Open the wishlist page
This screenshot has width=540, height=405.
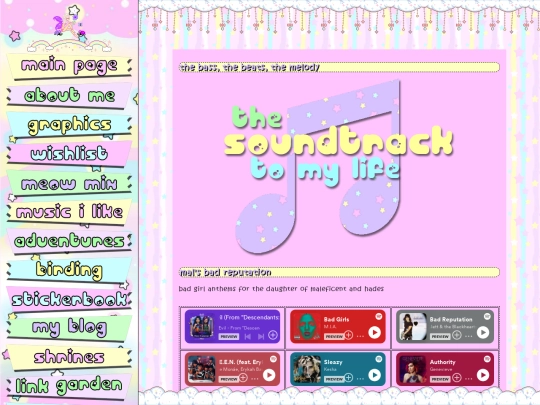(x=69, y=154)
